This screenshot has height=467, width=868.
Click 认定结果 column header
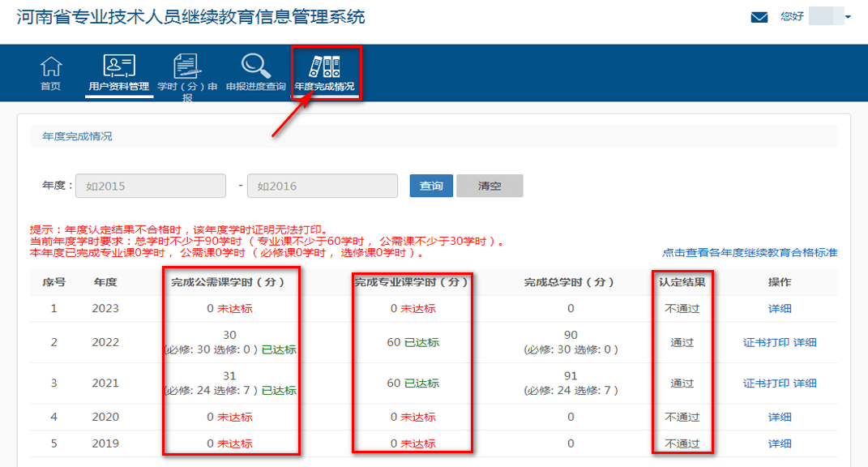[682, 282]
